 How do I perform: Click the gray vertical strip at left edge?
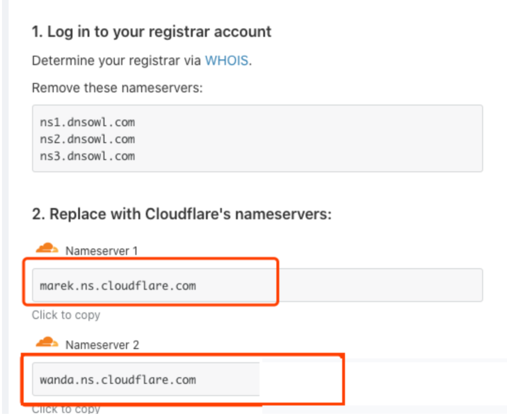pos(5,203)
